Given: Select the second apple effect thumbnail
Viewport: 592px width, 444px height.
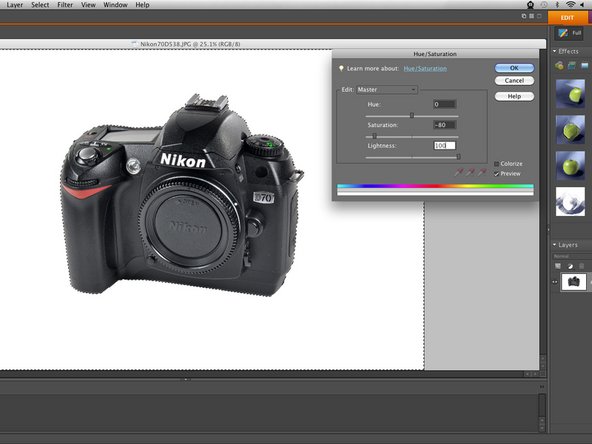Looking at the screenshot, I should [x=570, y=130].
